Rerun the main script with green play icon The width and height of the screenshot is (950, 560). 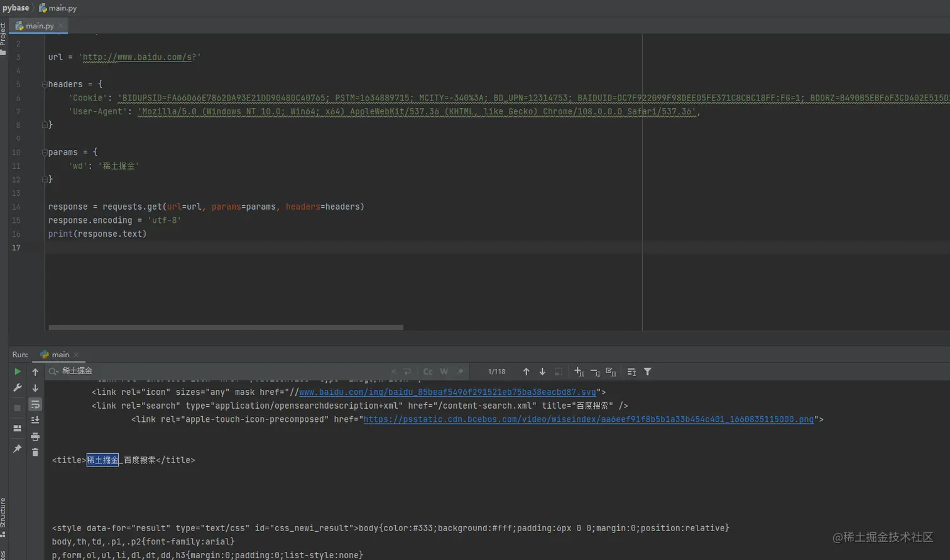(18, 372)
